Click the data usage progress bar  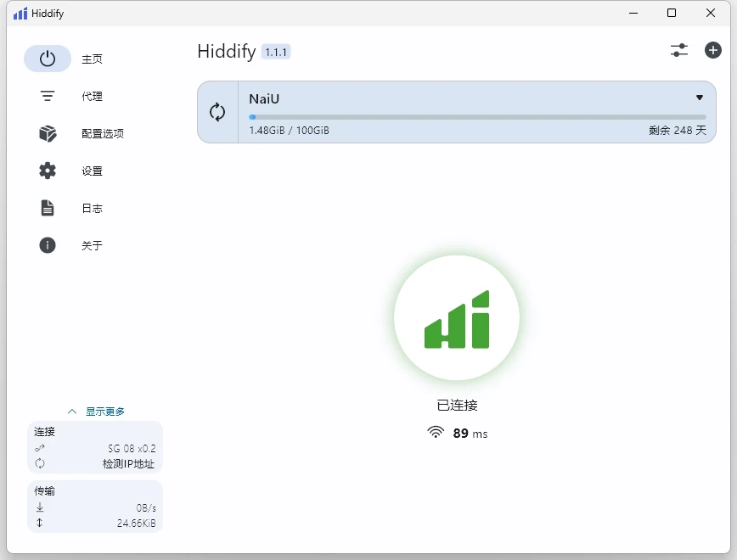coord(477,116)
